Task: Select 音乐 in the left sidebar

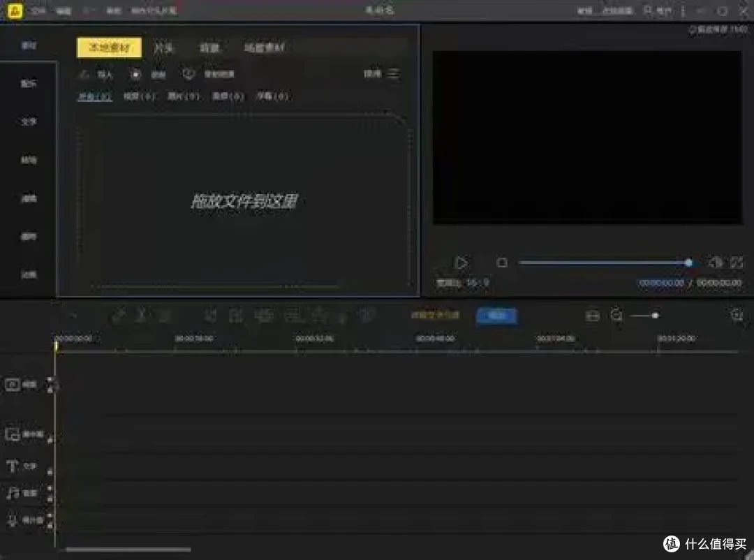Action: 29,84
